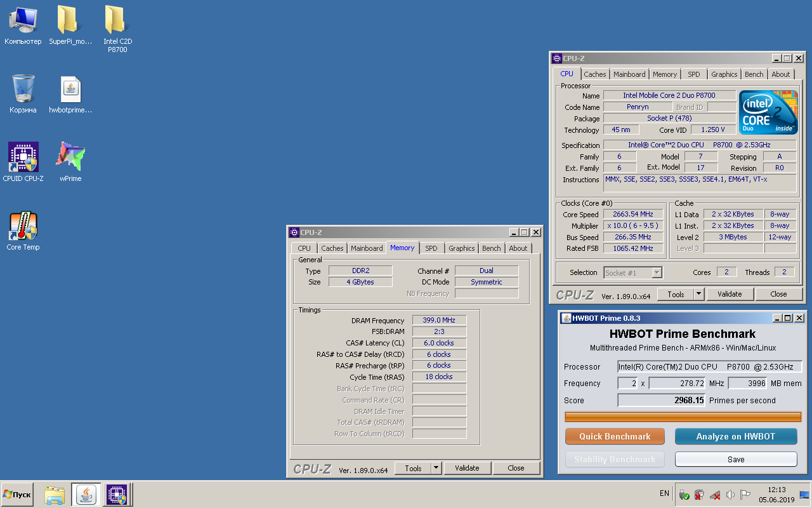Click Validate button in Memory window
The height and width of the screenshot is (508, 812).
(467, 468)
